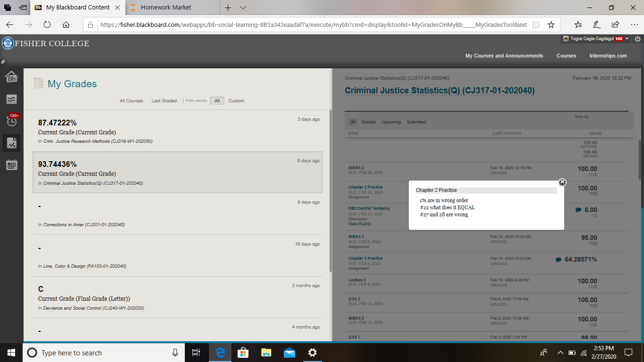Screen dimensions: 644x362
Task: Open reading view from address bar
Action: pyautogui.click(x=536, y=25)
